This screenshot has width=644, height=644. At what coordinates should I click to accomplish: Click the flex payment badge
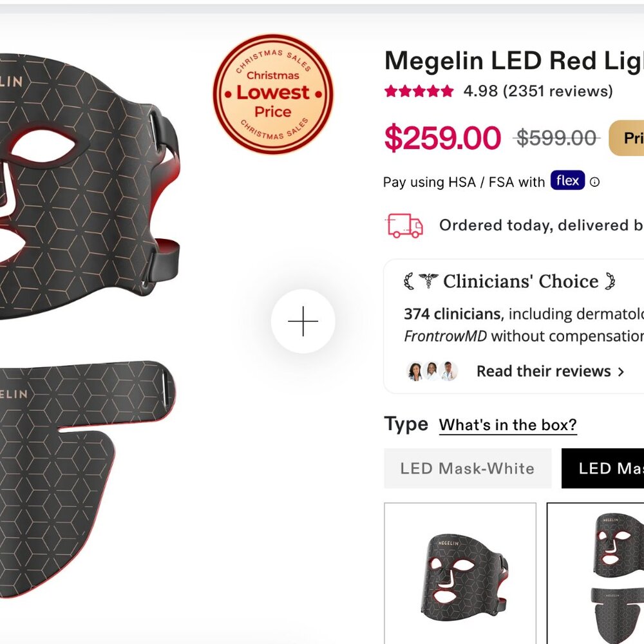pos(567,181)
